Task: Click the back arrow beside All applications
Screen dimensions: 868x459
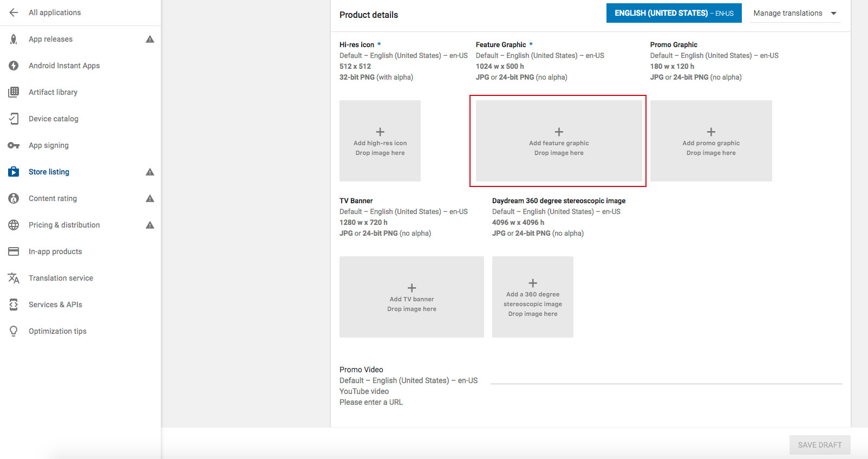Action: point(14,12)
